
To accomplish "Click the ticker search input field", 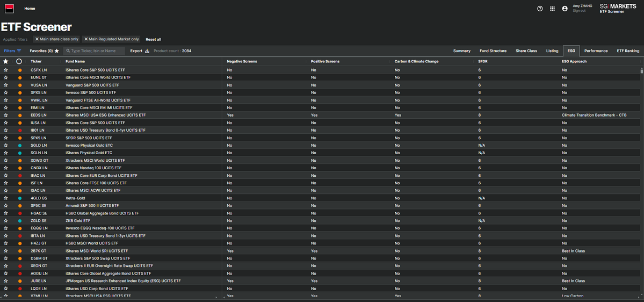I will 94,51.
